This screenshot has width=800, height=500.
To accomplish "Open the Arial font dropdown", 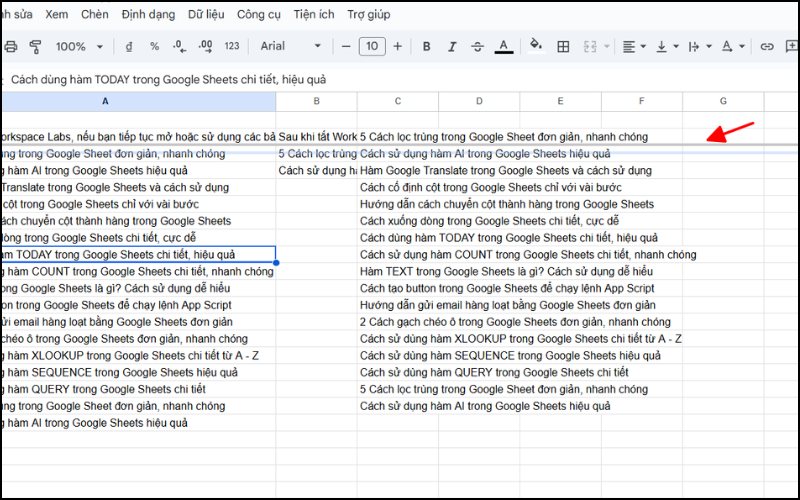I will (290, 46).
